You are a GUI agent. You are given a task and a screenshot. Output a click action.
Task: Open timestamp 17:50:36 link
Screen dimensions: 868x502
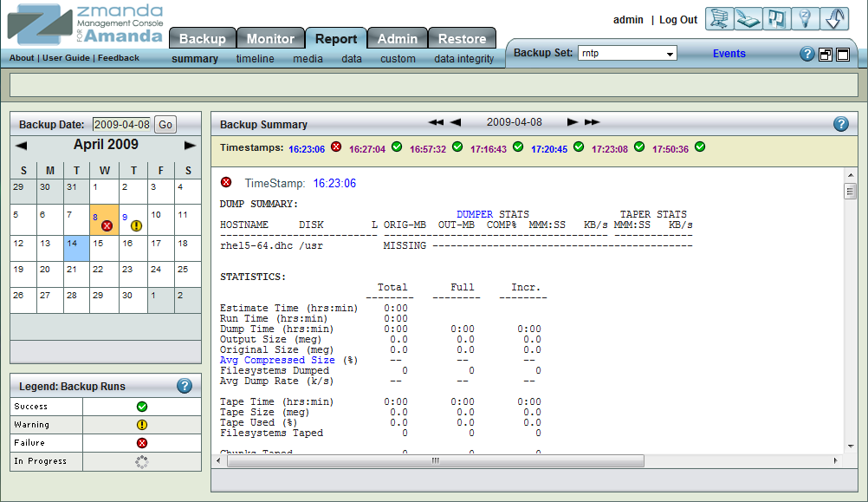pos(670,149)
